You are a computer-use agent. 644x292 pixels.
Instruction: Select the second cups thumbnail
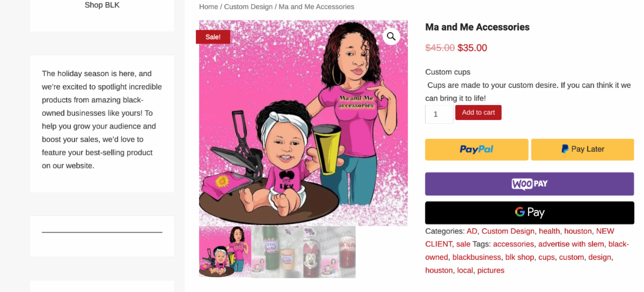point(277,251)
